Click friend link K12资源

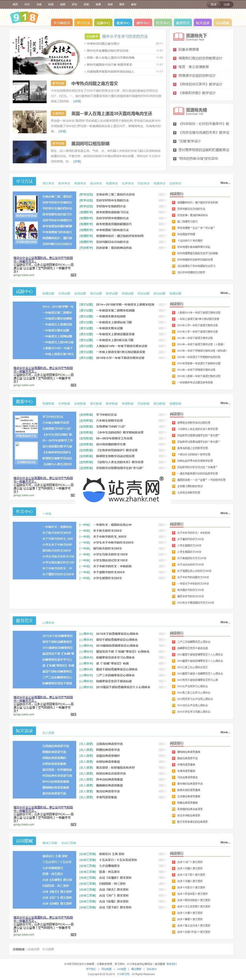(48, 949)
